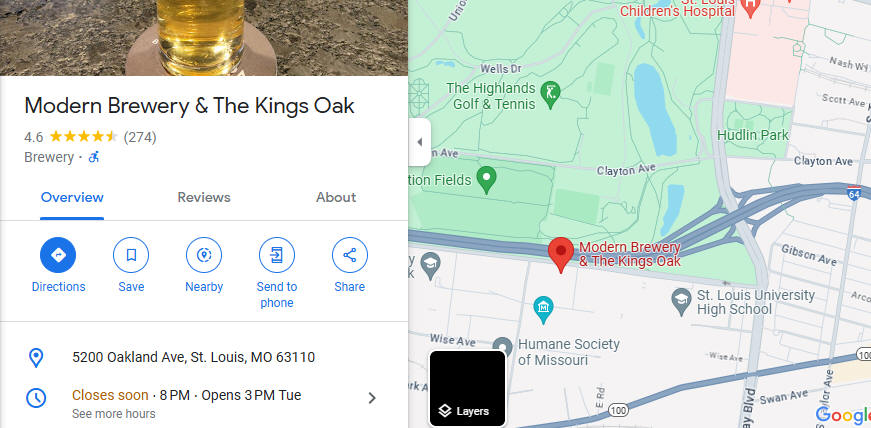Save this place with bookmark icon
871x428 pixels.
[x=131, y=255]
